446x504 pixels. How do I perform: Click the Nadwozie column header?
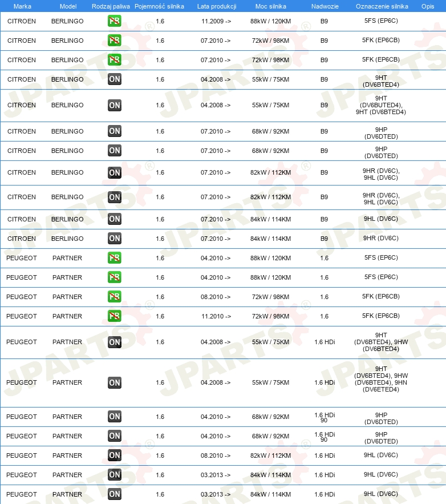click(325, 6)
